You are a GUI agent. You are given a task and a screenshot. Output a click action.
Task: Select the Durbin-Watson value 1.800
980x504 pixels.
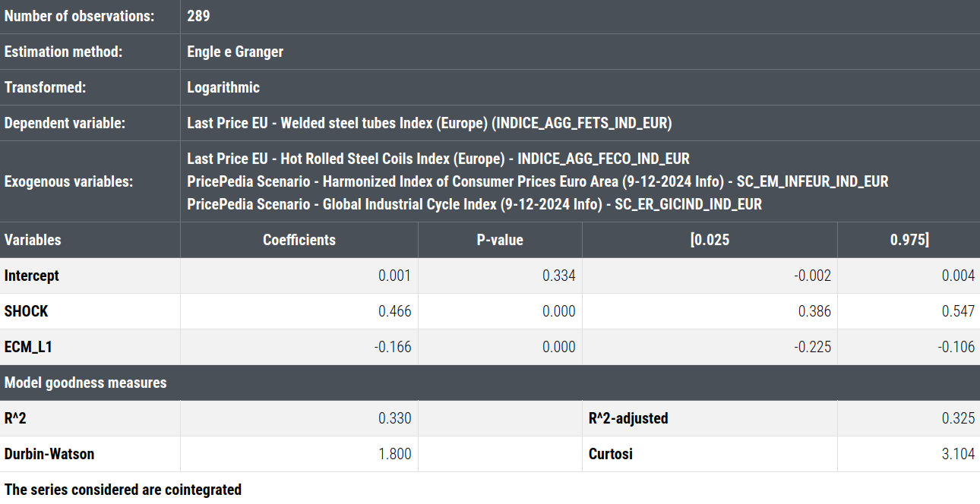pos(395,454)
